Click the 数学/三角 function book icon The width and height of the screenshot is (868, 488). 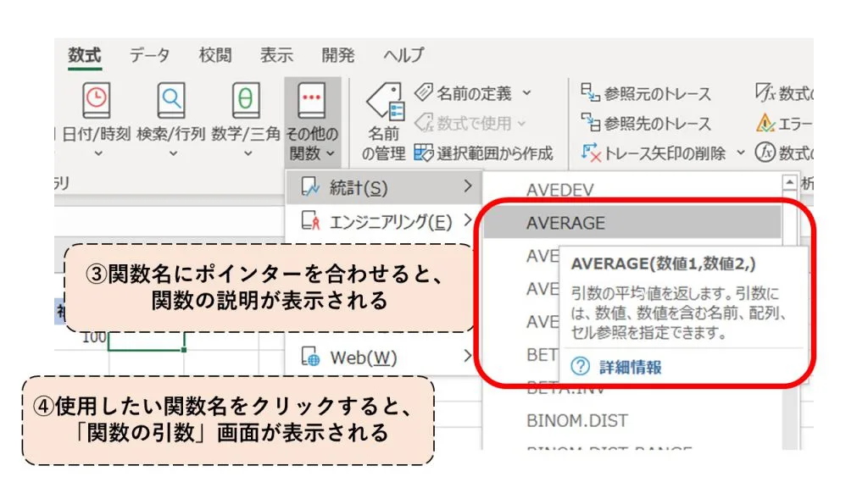[x=246, y=100]
